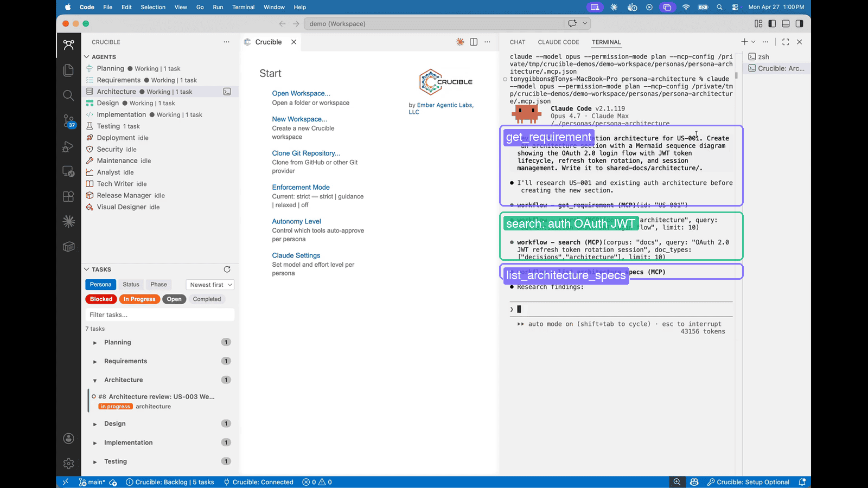Toggle the secondary sidebar visibility

799,24
